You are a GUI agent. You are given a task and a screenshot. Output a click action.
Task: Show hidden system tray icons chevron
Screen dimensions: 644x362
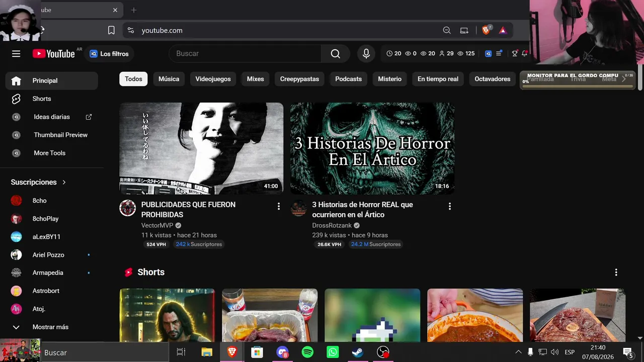tap(518, 352)
